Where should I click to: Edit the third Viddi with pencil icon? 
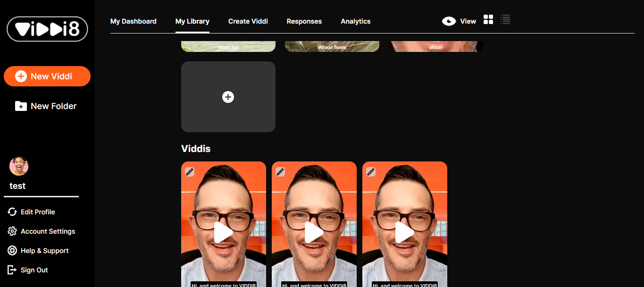point(371,172)
